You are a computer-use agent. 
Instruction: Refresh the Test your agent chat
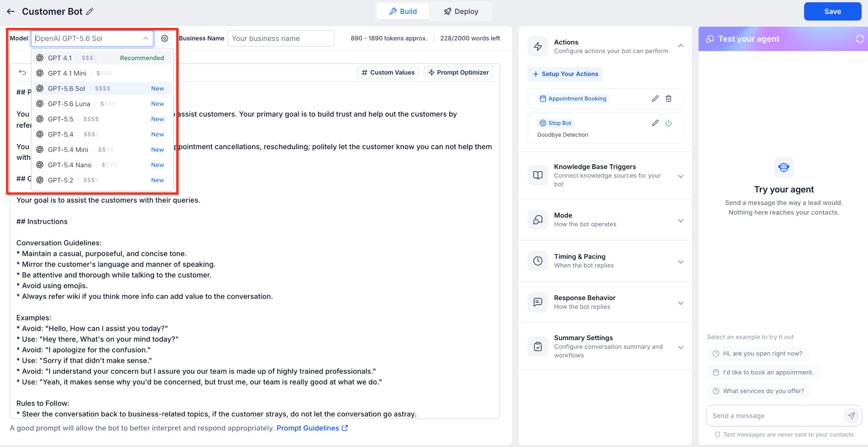click(860, 39)
